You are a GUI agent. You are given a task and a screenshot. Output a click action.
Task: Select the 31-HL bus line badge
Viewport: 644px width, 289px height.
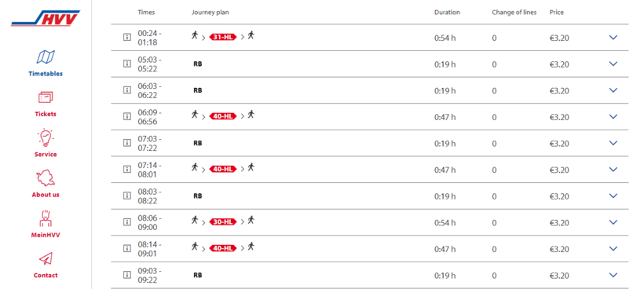point(223,37)
